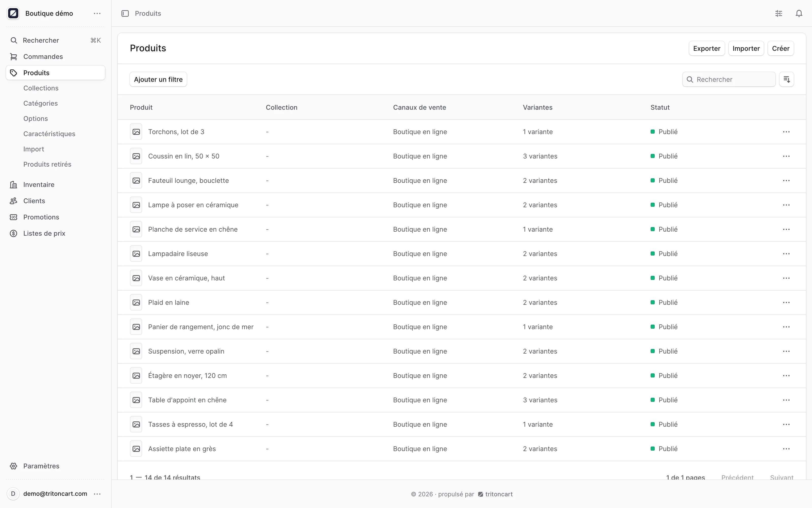Click the Exporter button

[707, 48]
